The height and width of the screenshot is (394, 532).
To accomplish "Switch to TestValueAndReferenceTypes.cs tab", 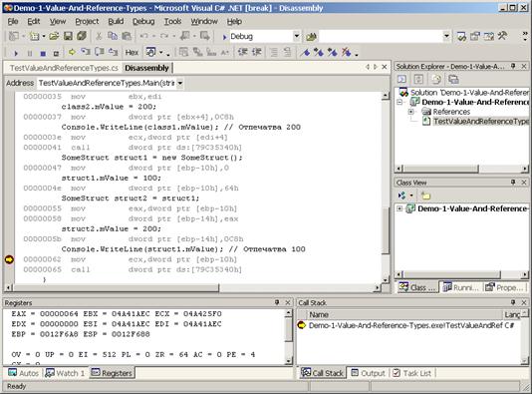I will [x=64, y=68].
